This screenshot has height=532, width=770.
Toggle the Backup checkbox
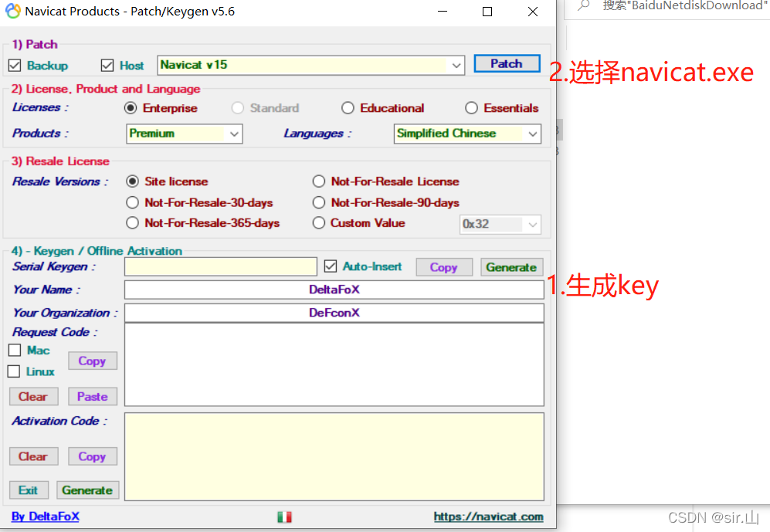tap(15, 66)
